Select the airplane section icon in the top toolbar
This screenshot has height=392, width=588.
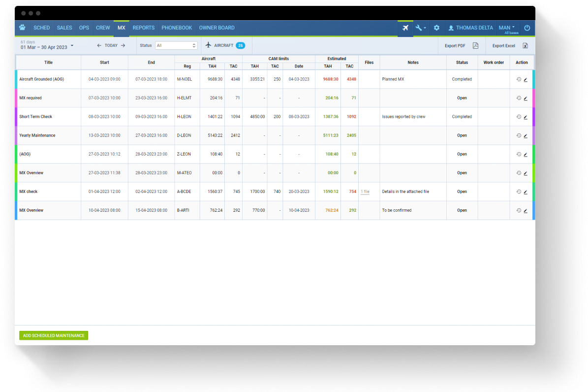(404, 28)
